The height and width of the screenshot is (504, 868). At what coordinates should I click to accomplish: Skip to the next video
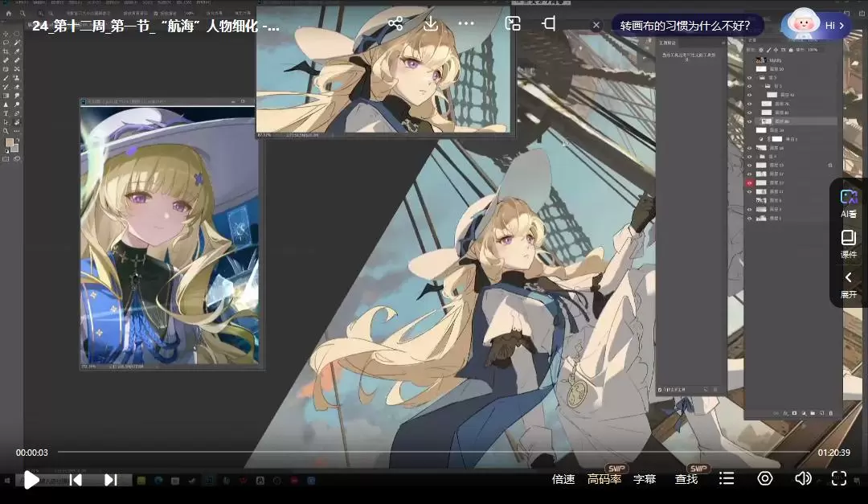[111, 480]
